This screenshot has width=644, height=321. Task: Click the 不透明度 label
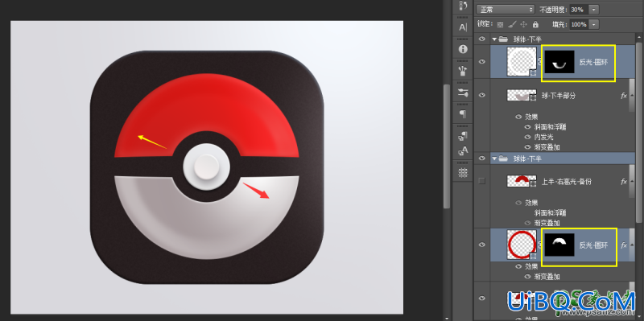coord(554,9)
